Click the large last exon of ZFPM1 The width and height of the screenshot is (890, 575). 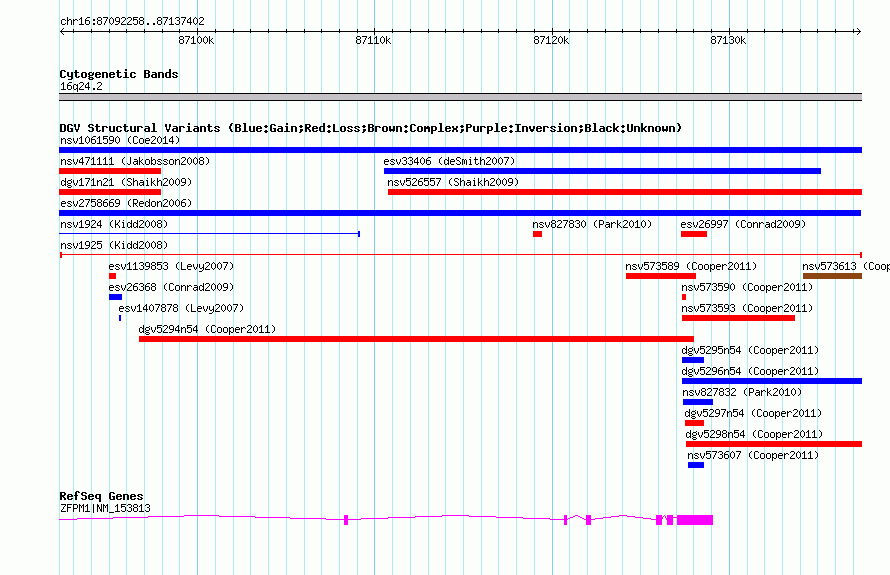pos(695,520)
